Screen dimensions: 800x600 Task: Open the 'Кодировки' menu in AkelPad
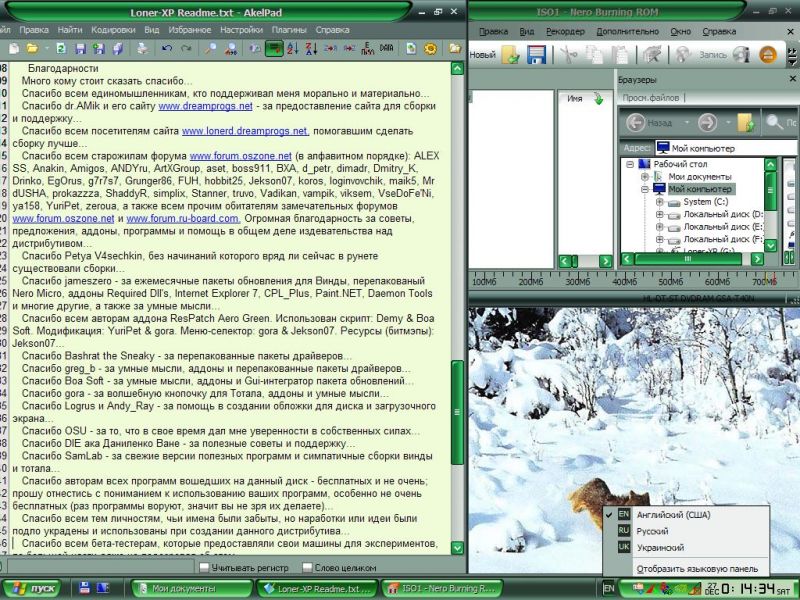tap(113, 30)
